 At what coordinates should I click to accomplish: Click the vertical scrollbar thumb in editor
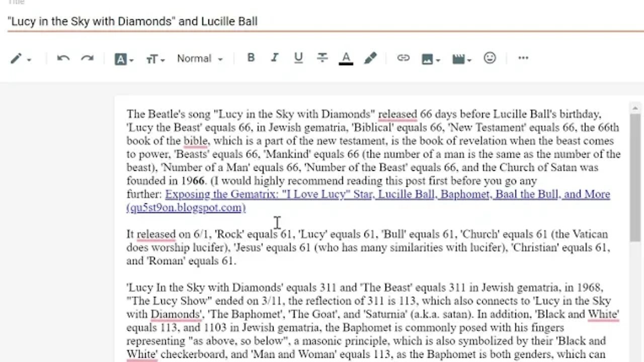635,177
